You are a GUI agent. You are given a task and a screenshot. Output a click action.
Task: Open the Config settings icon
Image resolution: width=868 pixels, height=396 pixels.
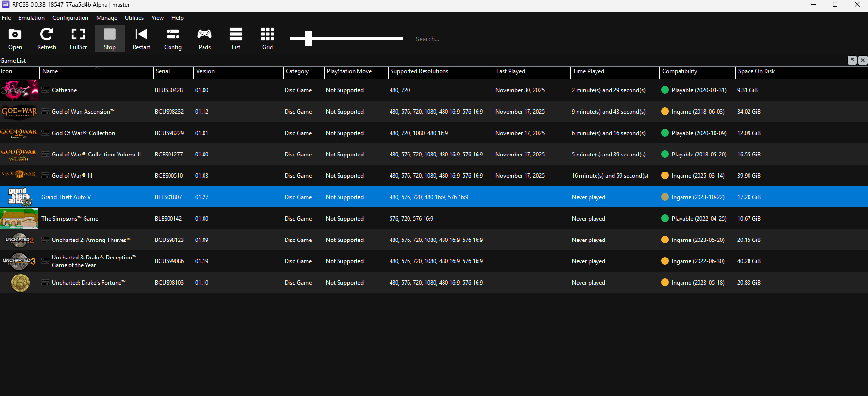[x=173, y=39]
